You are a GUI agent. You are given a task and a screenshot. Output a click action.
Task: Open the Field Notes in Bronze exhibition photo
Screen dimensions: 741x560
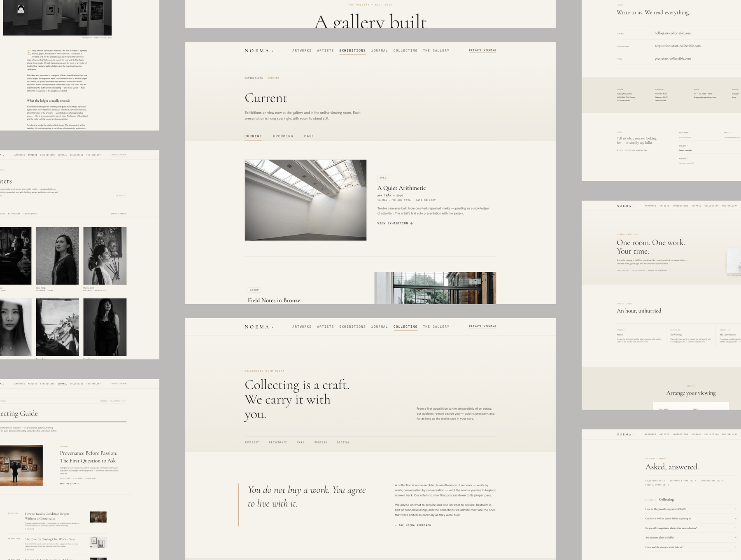[435, 288]
